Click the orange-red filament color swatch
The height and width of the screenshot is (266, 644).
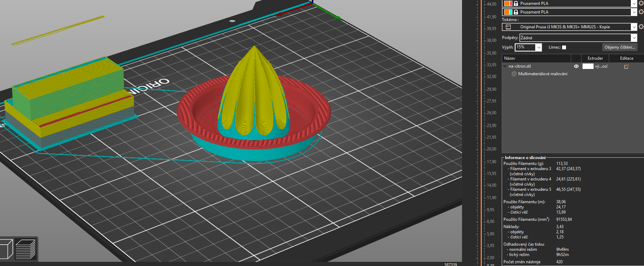tap(508, 3)
